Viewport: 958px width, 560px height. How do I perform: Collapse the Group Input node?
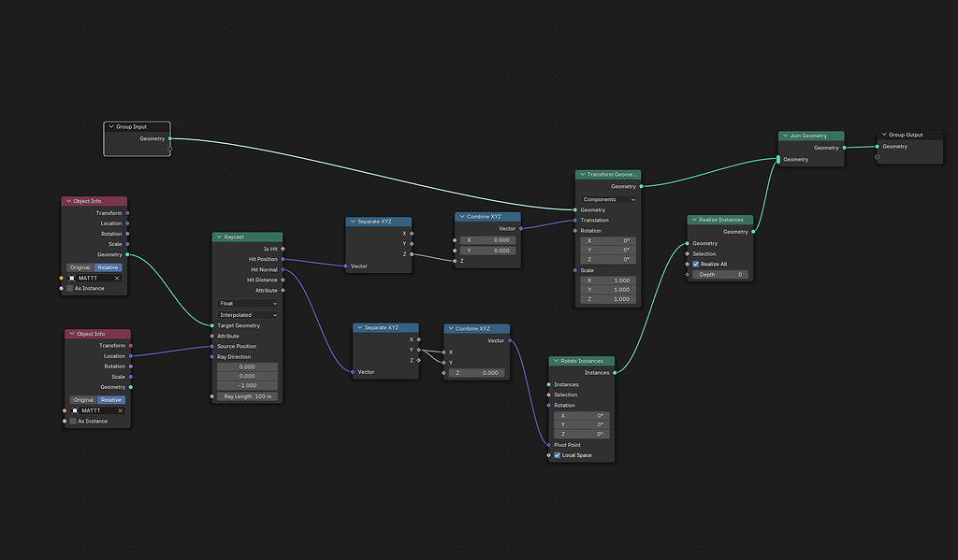111,126
